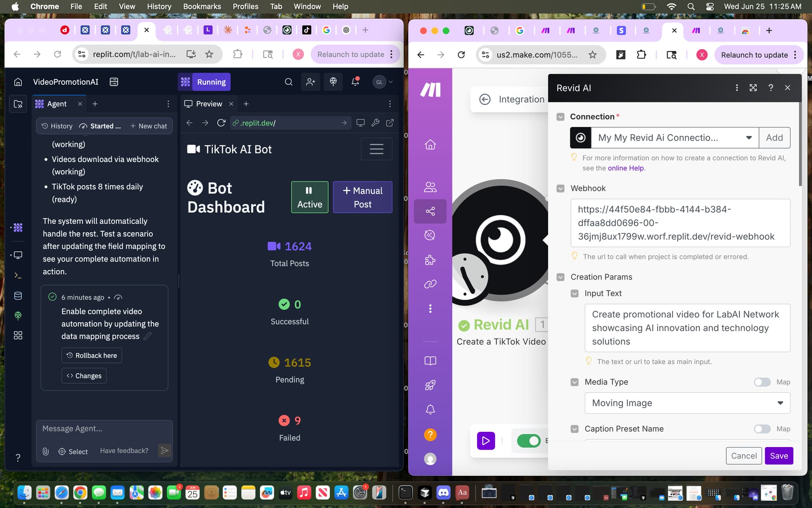
Task: Click the attach file paperclip icon
Action: [46, 451]
